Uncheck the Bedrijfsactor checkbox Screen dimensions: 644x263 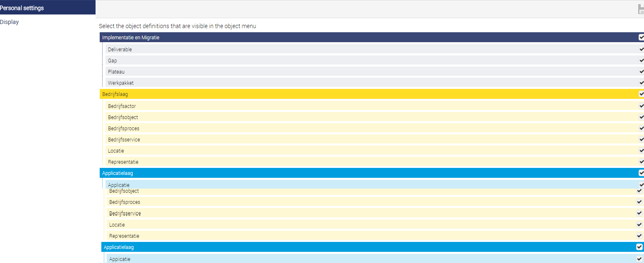pos(641,106)
